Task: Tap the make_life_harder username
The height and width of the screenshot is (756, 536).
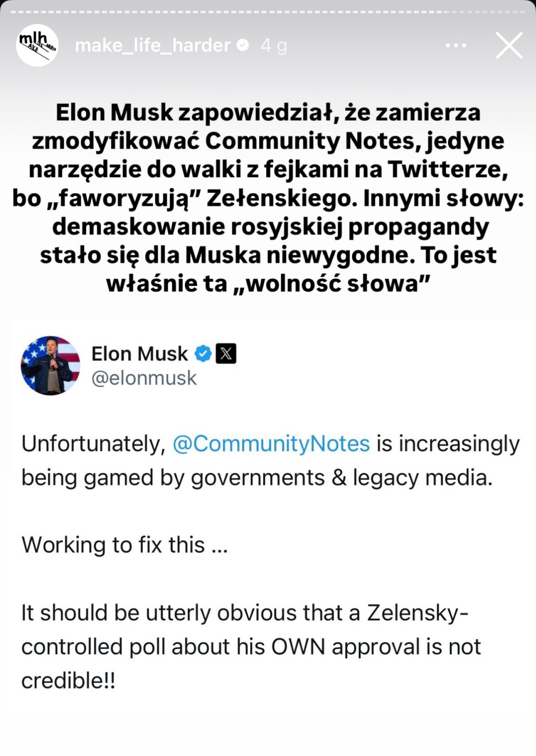Action: [152, 46]
